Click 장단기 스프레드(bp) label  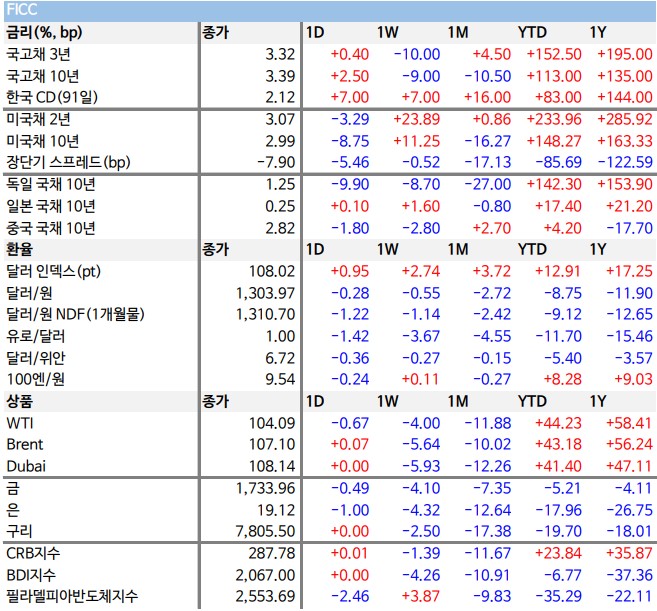tap(68, 163)
